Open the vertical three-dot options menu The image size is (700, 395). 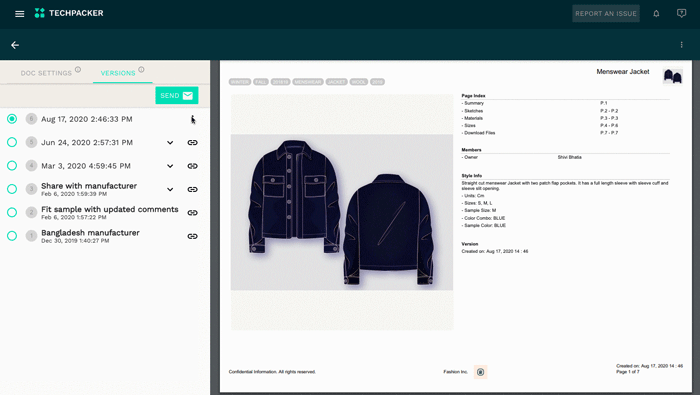(x=681, y=45)
